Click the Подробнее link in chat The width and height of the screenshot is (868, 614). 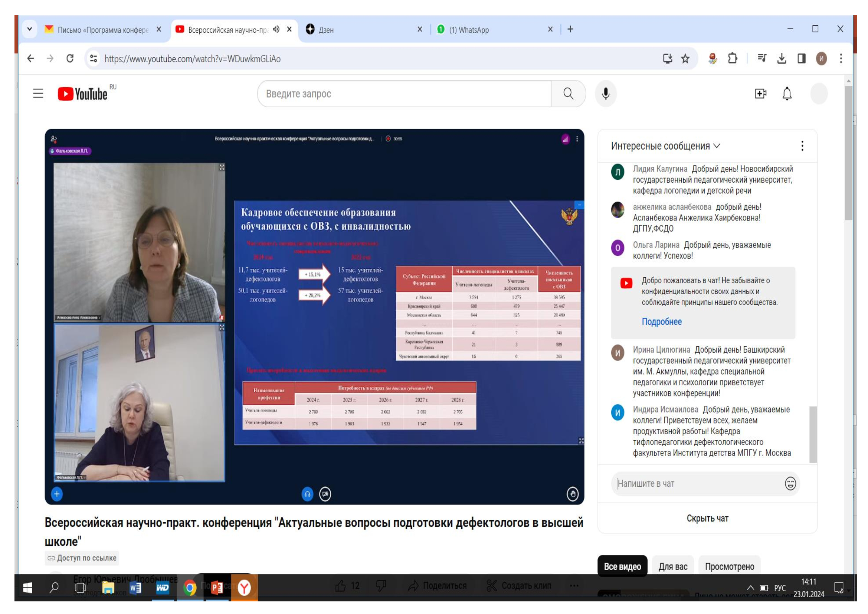point(661,322)
